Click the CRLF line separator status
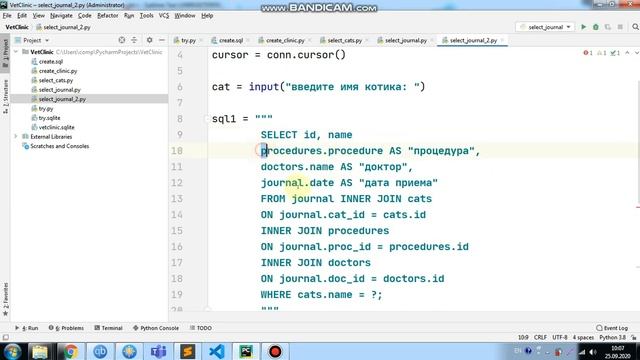 click(x=540, y=338)
